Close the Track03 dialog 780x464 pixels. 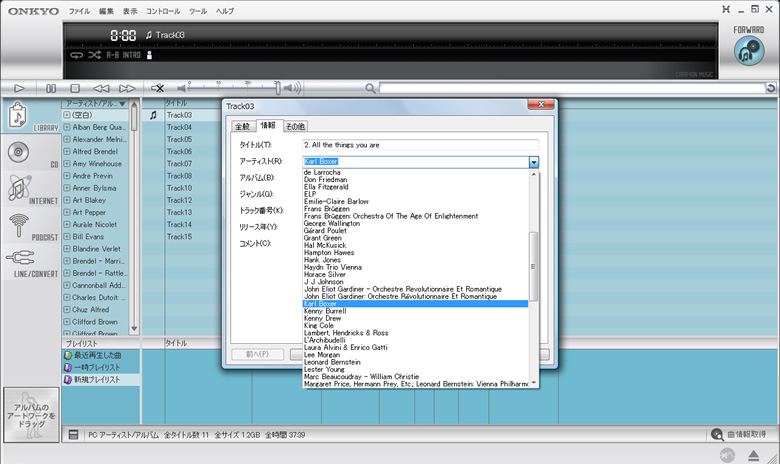tap(541, 104)
